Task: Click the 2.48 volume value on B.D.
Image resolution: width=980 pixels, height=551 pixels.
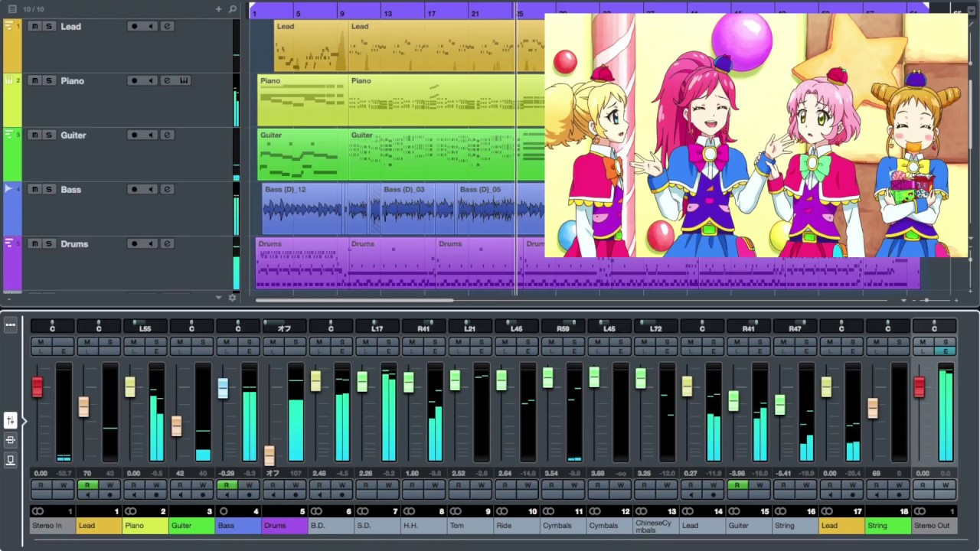Action: point(319,474)
